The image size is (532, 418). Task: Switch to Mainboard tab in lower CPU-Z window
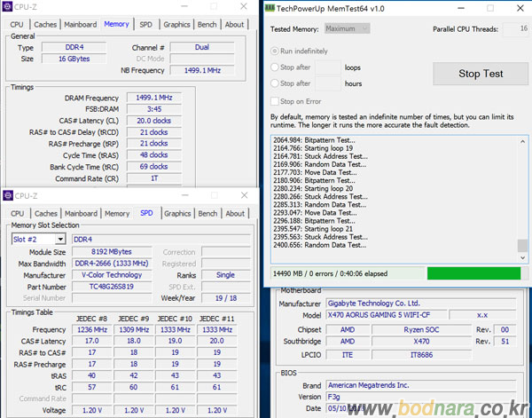(x=81, y=214)
